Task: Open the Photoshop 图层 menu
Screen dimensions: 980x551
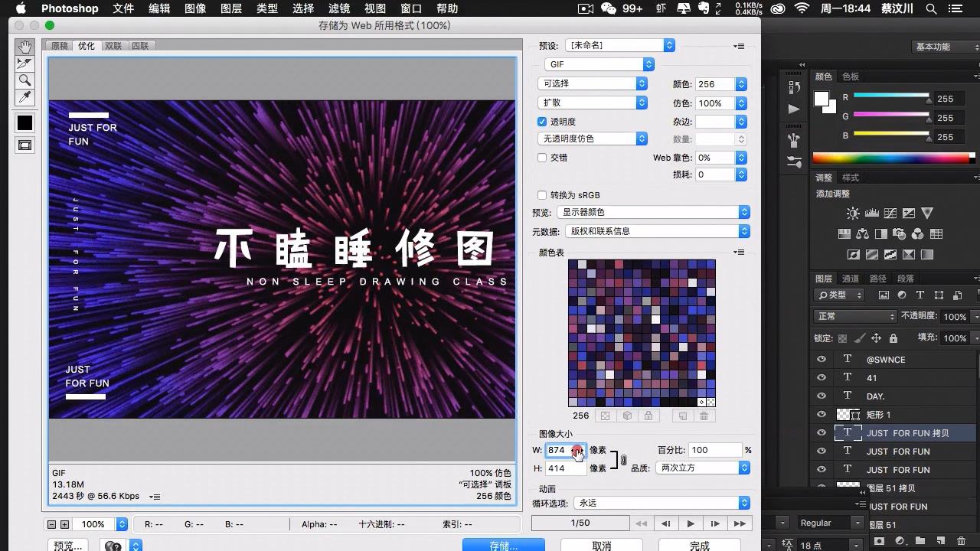Action: pos(231,8)
